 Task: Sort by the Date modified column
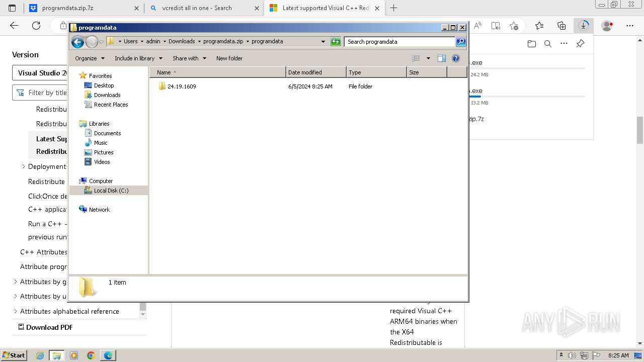(316, 72)
